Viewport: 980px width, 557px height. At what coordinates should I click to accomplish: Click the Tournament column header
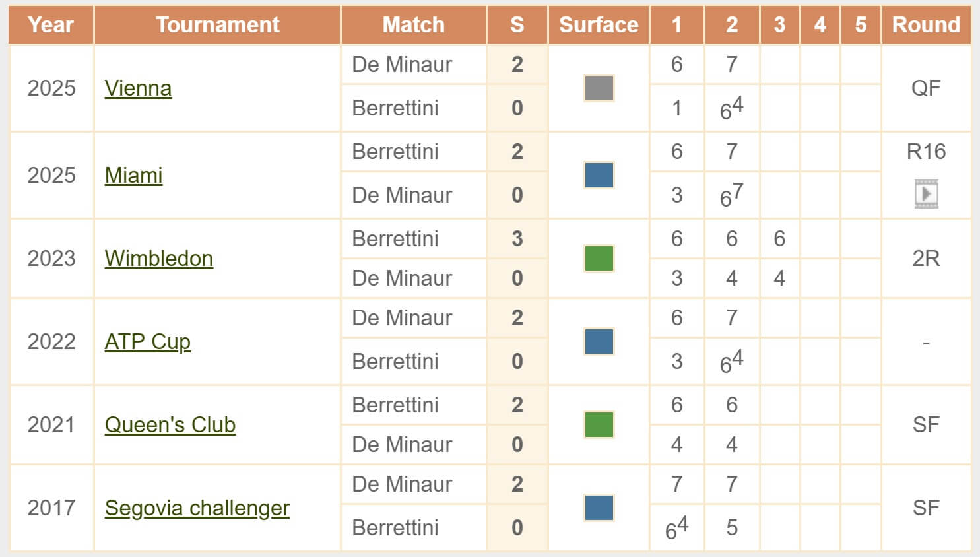pos(216,24)
